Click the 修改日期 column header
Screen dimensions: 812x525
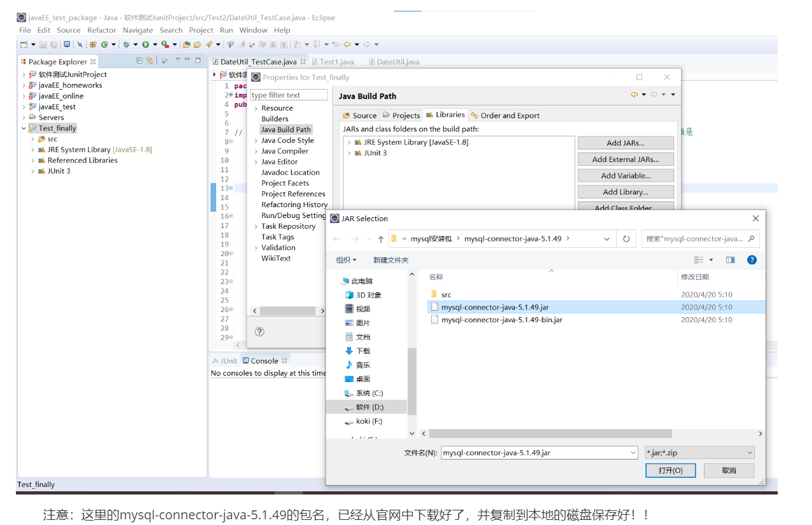pyautogui.click(x=694, y=277)
